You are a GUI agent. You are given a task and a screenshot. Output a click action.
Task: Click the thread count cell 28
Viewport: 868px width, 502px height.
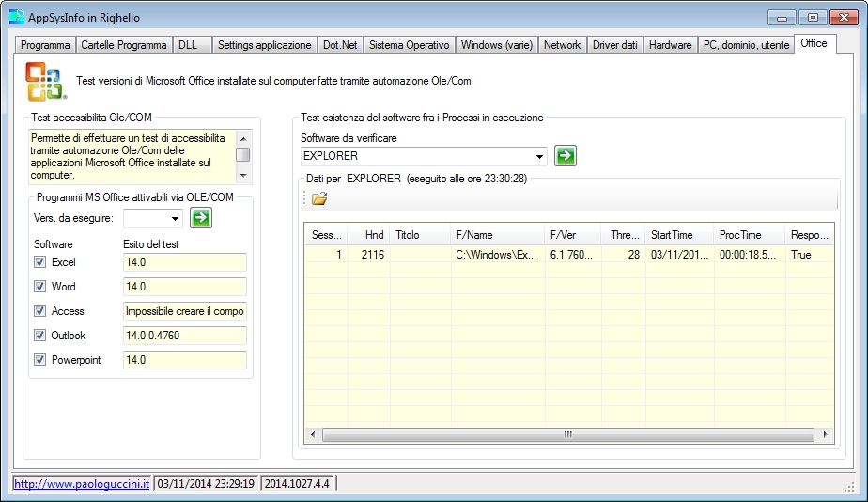624,255
